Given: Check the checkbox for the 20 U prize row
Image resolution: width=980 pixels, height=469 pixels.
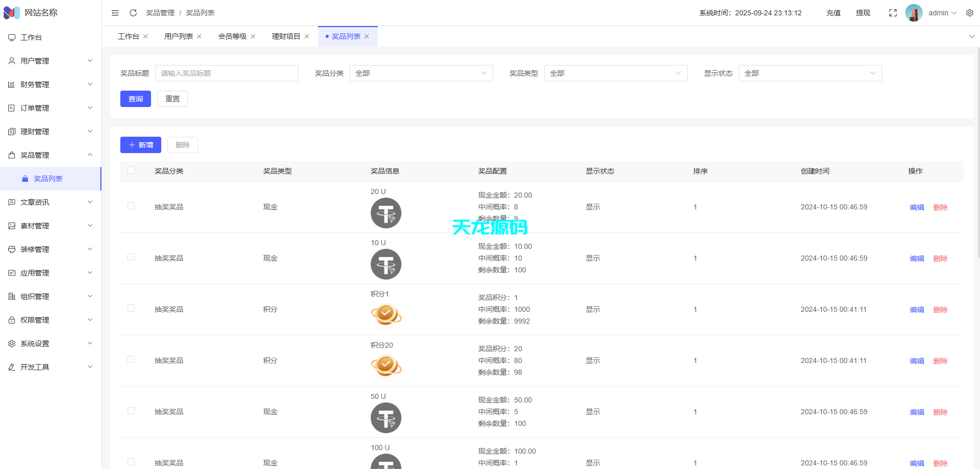Looking at the screenshot, I should point(131,206).
